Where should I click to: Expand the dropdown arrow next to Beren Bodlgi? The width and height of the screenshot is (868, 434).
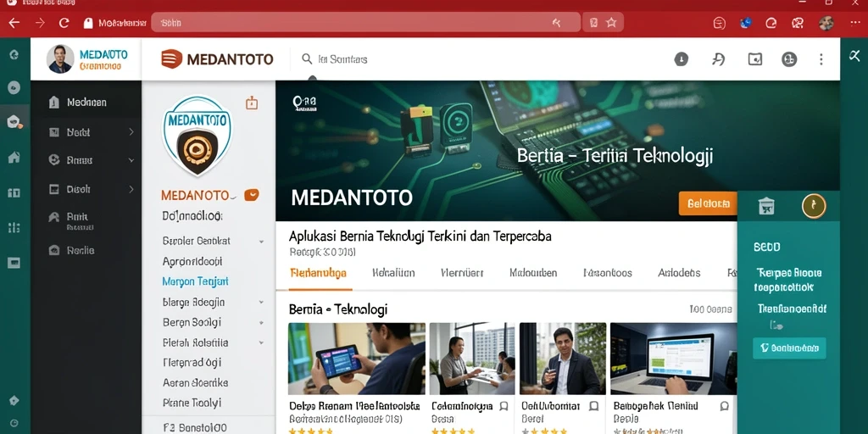(261, 323)
